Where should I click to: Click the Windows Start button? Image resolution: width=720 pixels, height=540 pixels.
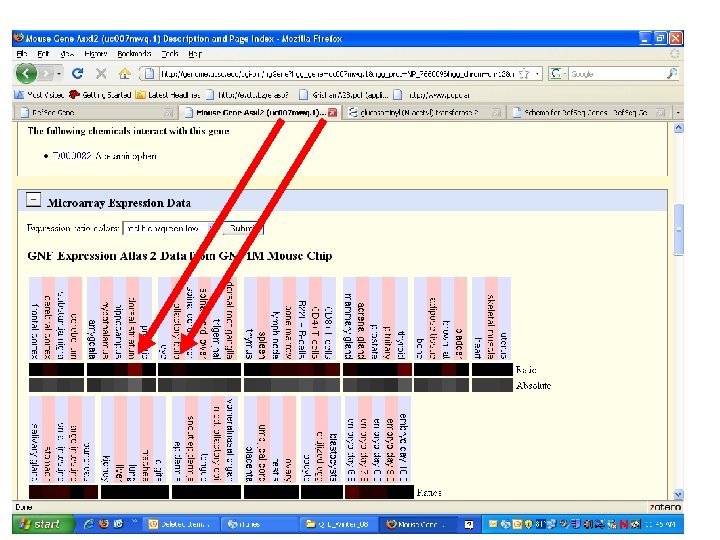(x=43, y=524)
